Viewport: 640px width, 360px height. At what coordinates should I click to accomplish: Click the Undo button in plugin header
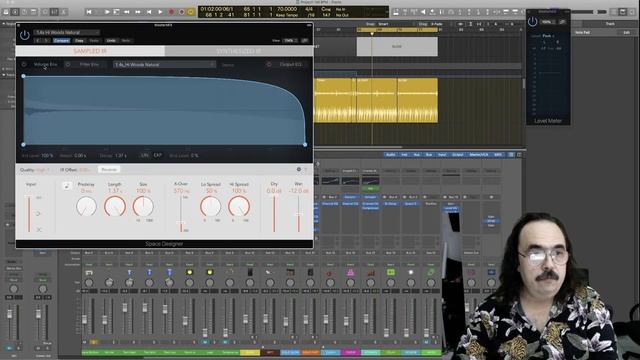(x=111, y=40)
